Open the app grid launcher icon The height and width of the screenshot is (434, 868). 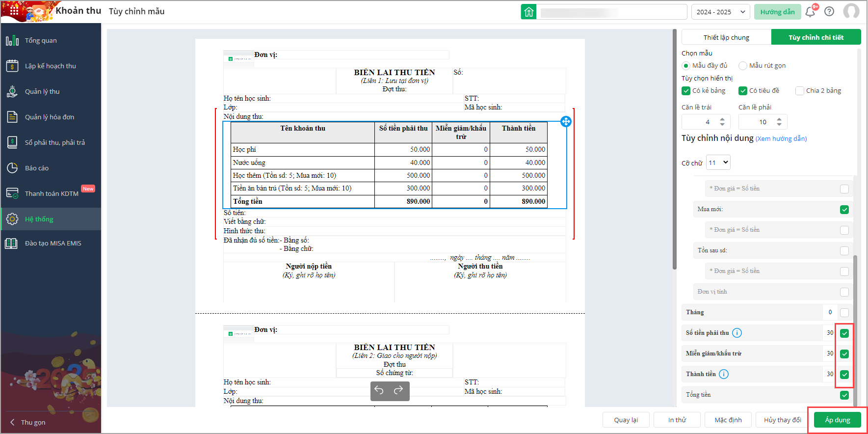click(14, 10)
